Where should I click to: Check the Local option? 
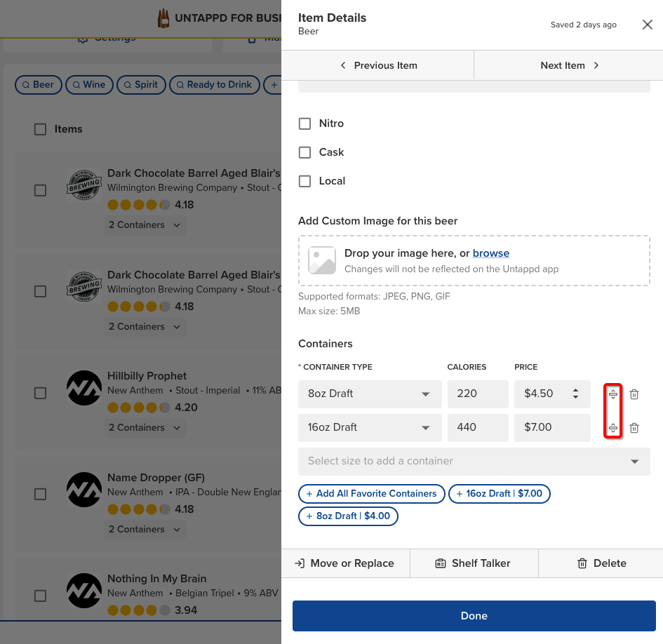(304, 181)
